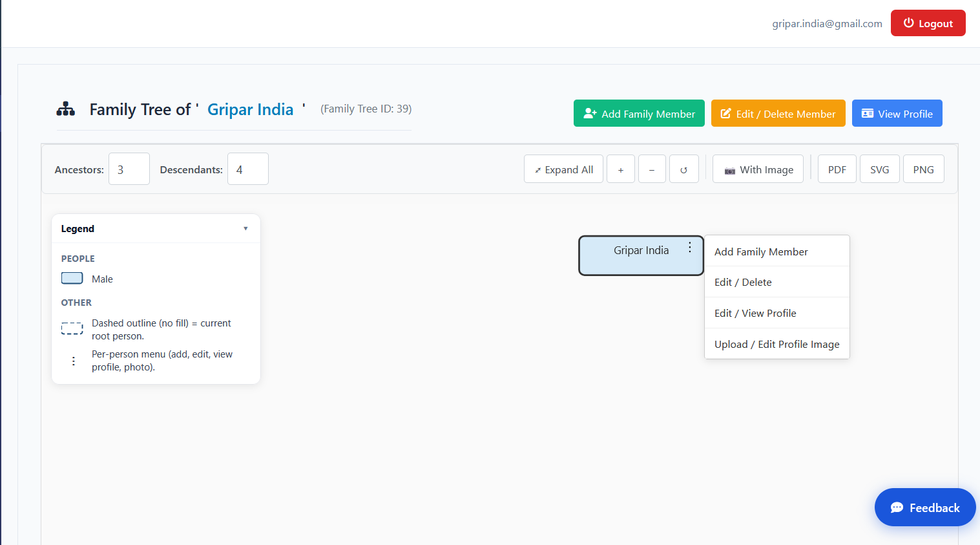Click the gripar.india@gmail.com account text
Viewport: 980px width, 545px height.
[x=828, y=23]
